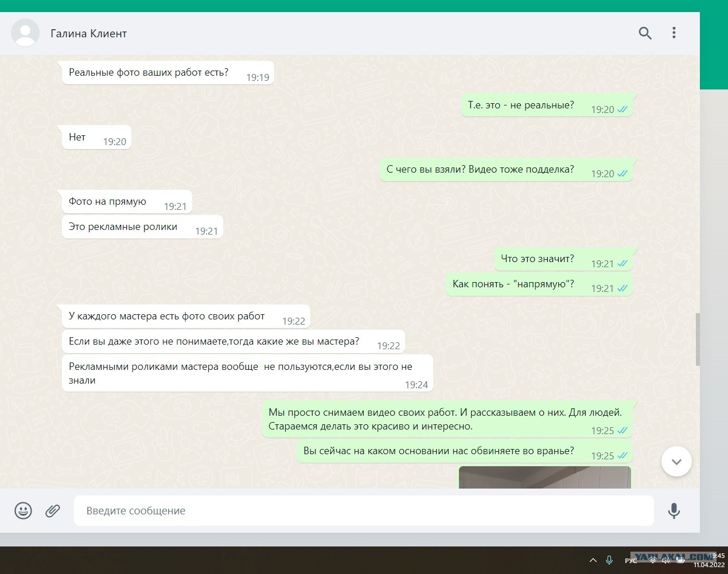Jump to the latest messages with the down chevron
This screenshot has height=574, width=728.
point(676,462)
